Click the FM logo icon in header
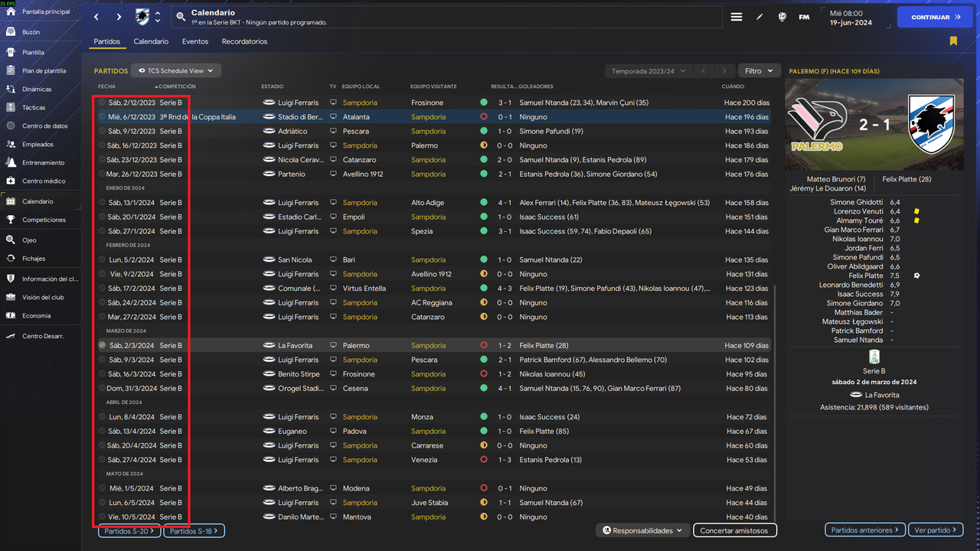 coord(804,17)
